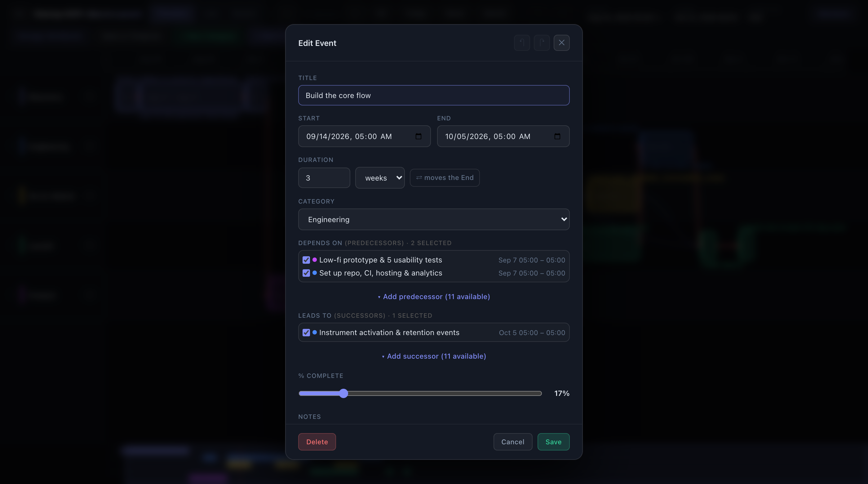This screenshot has width=868, height=484.
Task: Click the Oct 5 05:00 – 05:00 time text
Action: (x=532, y=333)
